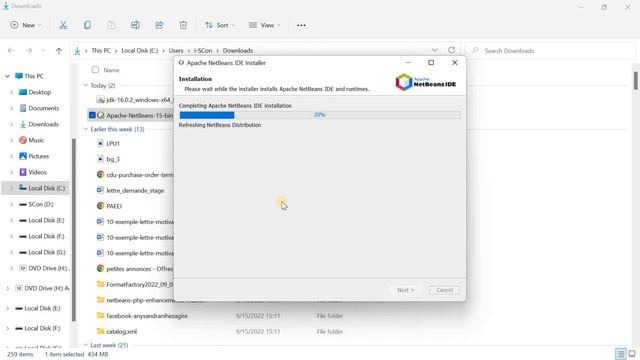Open the View dropdown menu
This screenshot has width=640, height=360.
tap(264, 25)
